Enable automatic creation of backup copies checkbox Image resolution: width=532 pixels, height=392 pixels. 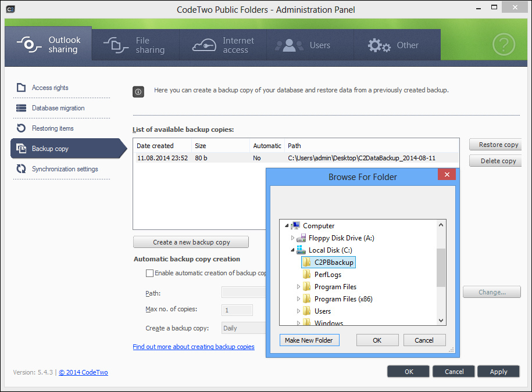coord(149,273)
